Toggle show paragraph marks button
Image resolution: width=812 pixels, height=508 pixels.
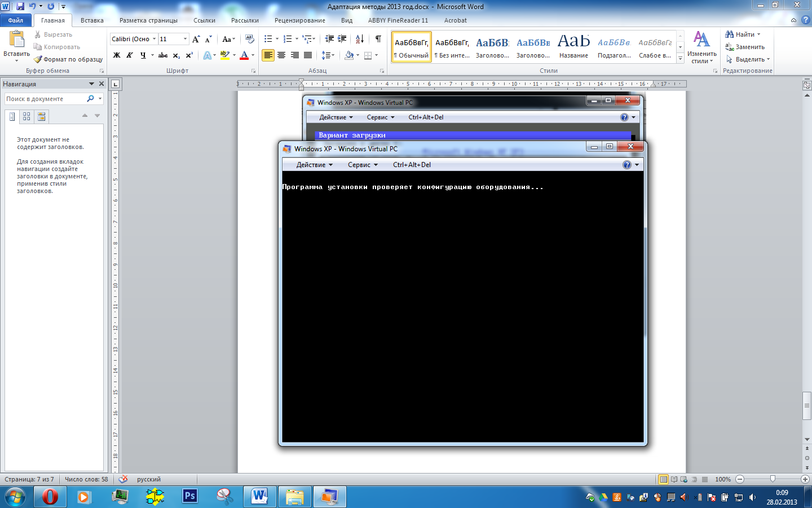[378, 39]
